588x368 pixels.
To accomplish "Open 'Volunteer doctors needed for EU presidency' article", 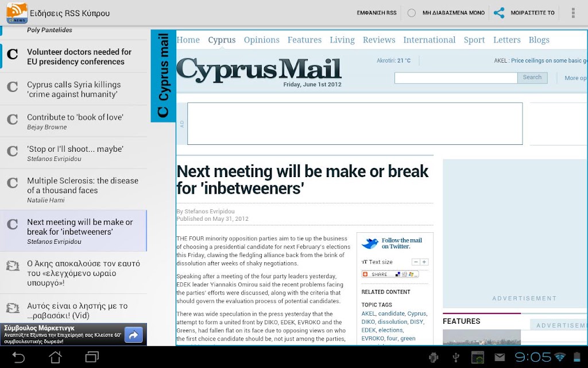I will 73,56.
